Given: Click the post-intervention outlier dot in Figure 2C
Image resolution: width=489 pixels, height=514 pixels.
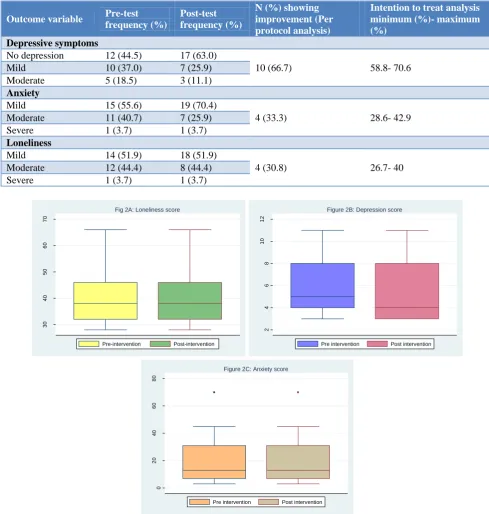Looking at the screenshot, I should pyautogui.click(x=298, y=392).
